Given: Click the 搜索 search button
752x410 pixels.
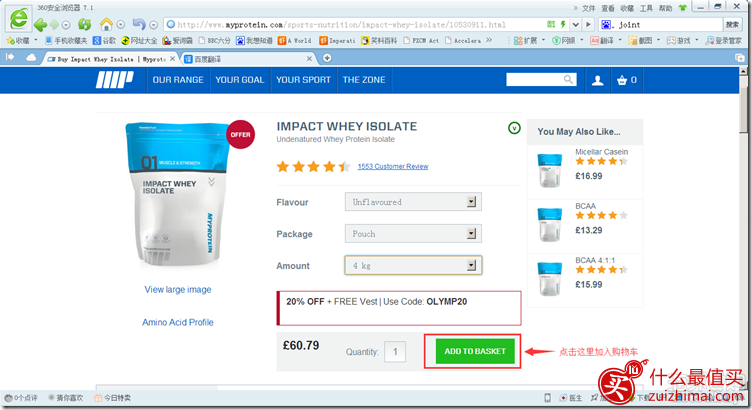Looking at the screenshot, I should point(732,24).
